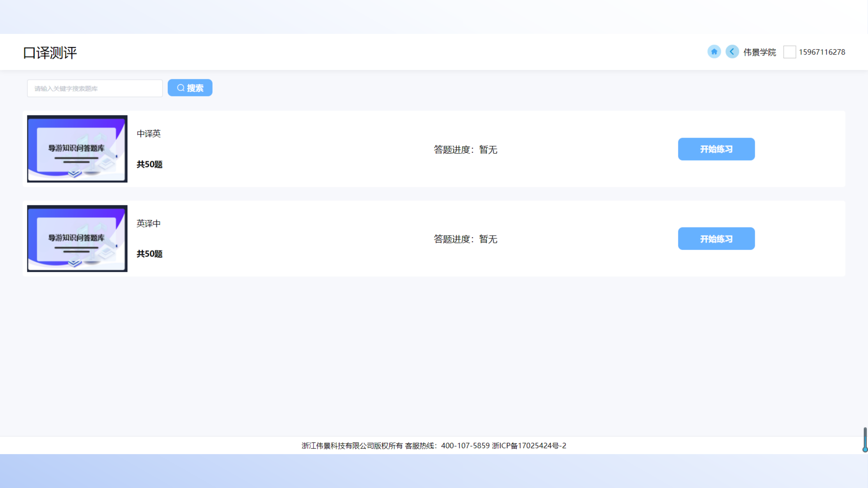868x488 pixels.
Task: Click 答题进度 in the 中译英 row
Action: point(465,150)
